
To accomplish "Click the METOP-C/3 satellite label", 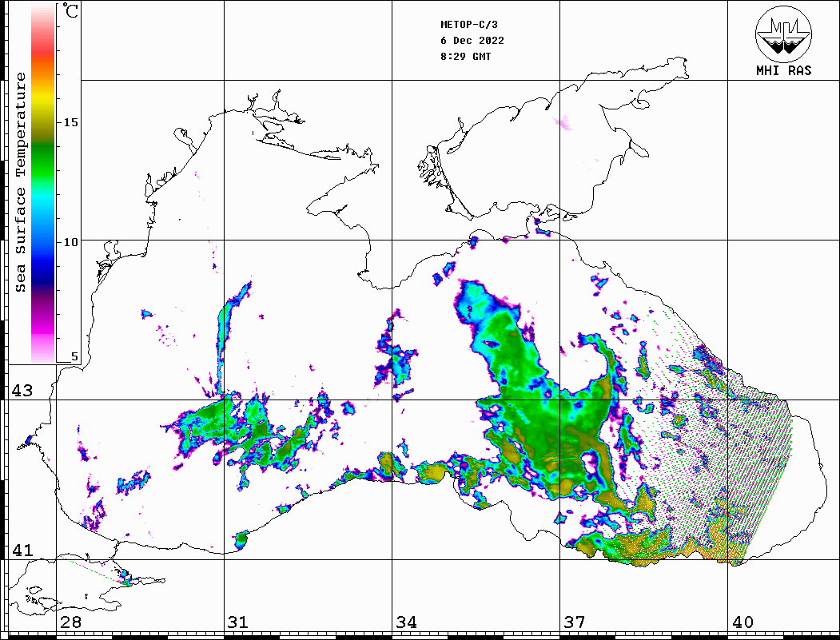I will click(468, 25).
